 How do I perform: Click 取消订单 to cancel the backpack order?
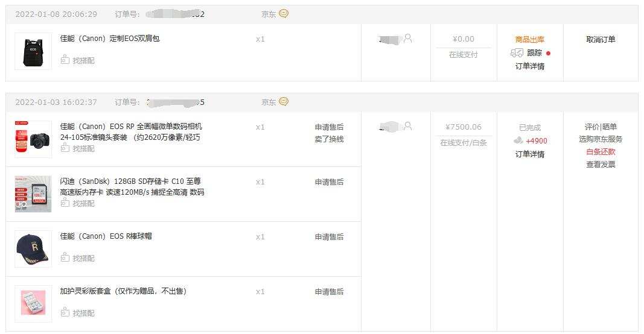601,39
